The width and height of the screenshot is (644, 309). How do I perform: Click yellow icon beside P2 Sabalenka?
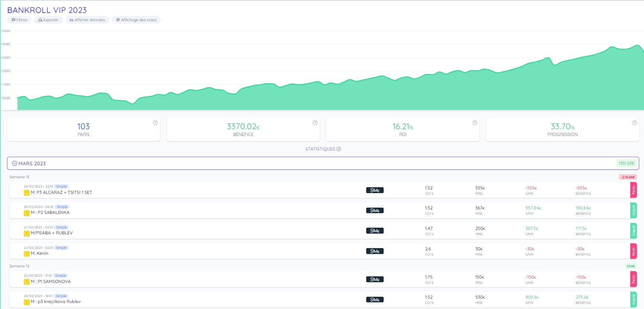[x=27, y=213]
